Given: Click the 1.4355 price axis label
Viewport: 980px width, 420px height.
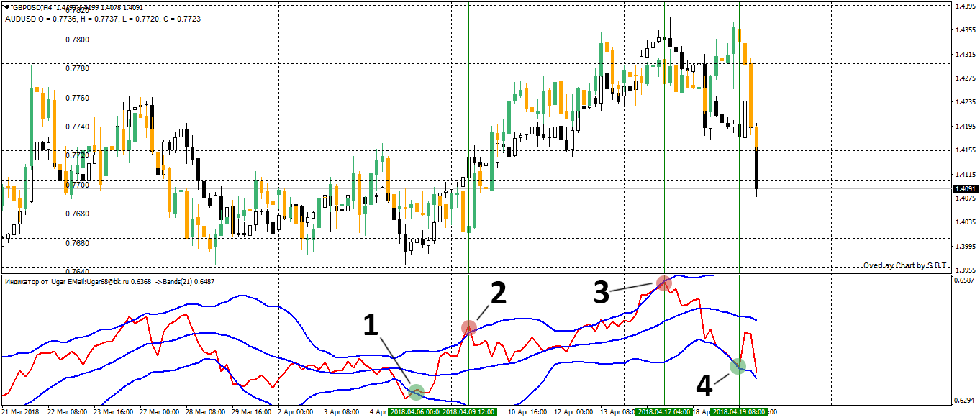Looking at the screenshot, I should point(964,30).
